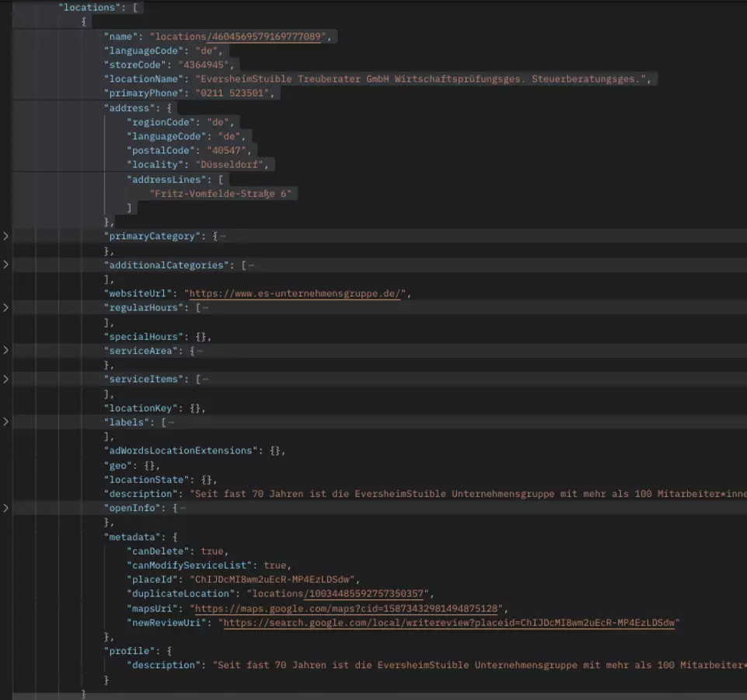Open the es-unternehmensgruppe.de website URL
747x700 pixels.
point(295,293)
